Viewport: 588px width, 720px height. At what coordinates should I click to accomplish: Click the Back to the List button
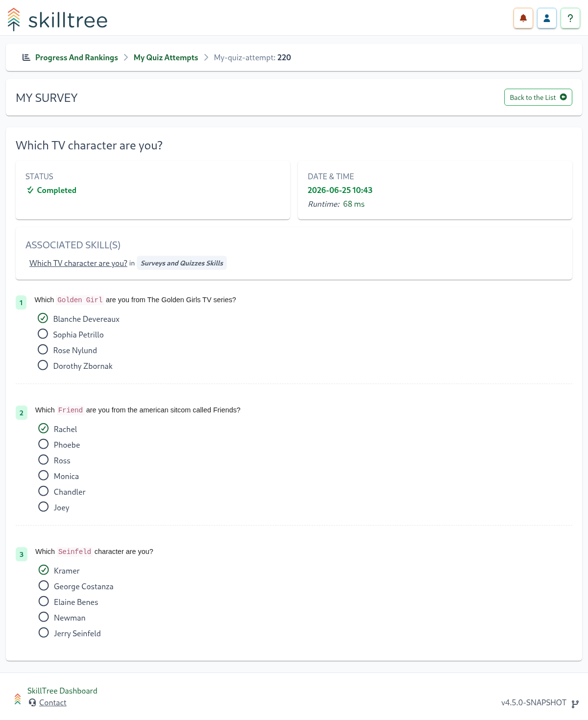coord(538,97)
